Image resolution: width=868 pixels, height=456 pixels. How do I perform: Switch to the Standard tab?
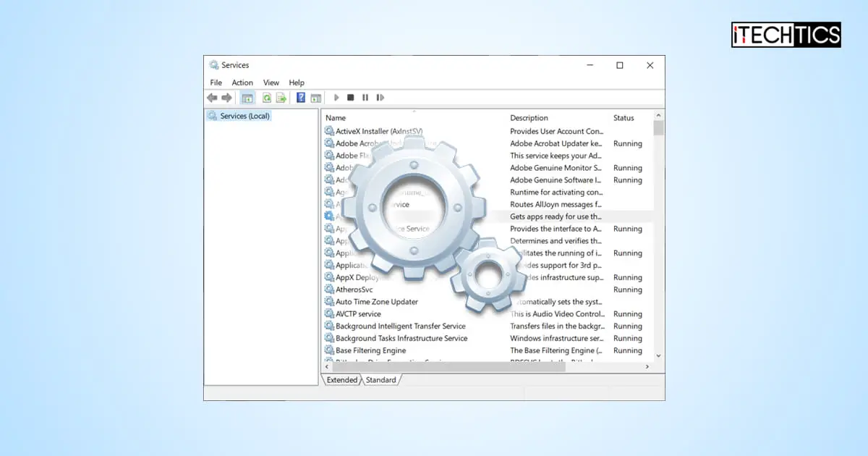(x=380, y=380)
